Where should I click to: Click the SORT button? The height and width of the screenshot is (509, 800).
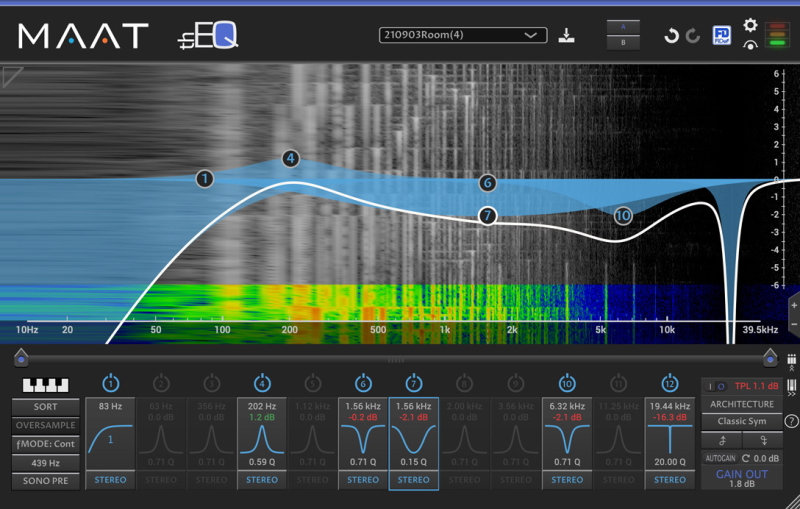(45, 407)
